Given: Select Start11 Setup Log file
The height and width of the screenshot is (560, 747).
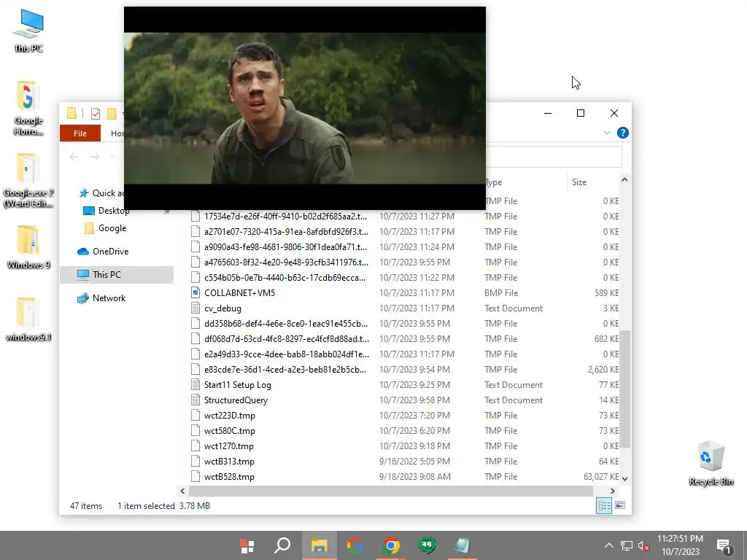Looking at the screenshot, I should click(404, 385).
